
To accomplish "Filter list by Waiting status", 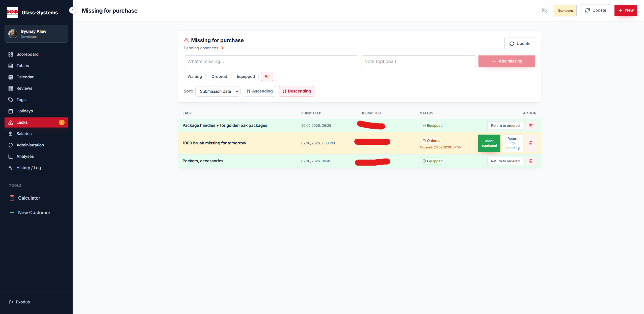I will [194, 77].
